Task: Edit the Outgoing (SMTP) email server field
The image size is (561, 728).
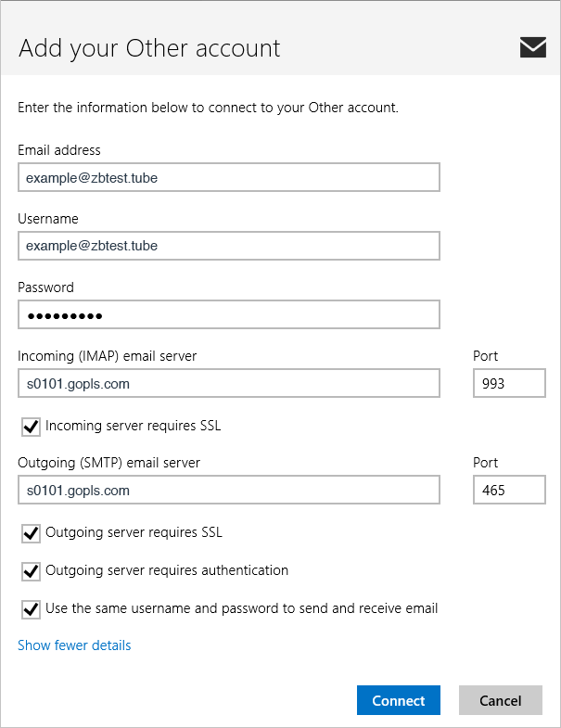Action: tap(228, 490)
